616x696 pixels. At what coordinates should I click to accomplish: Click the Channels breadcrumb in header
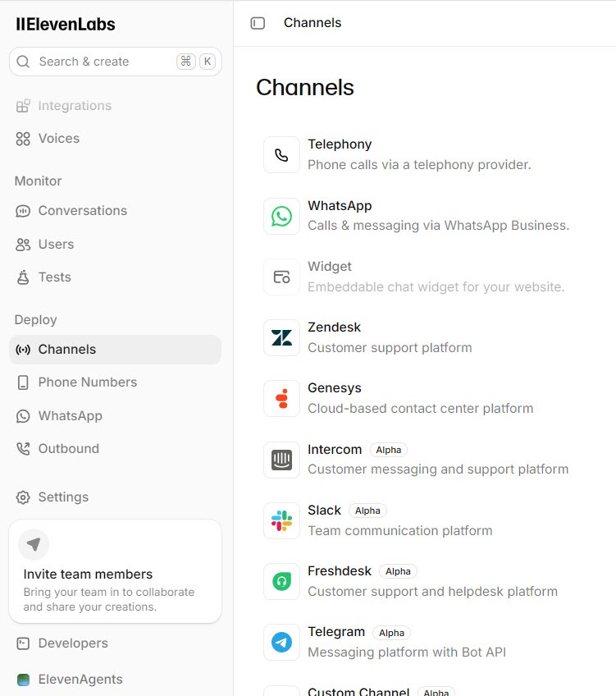click(x=313, y=23)
